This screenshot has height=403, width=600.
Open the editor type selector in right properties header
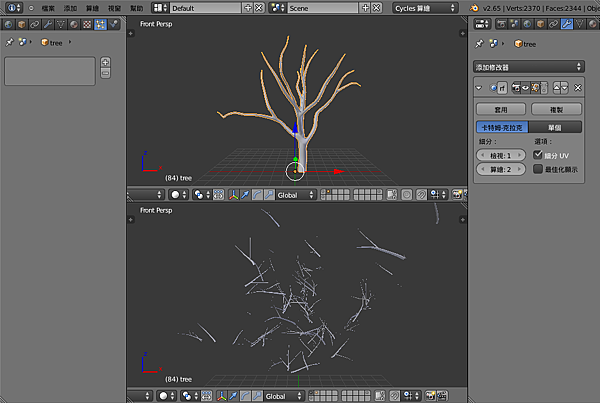coord(482,24)
